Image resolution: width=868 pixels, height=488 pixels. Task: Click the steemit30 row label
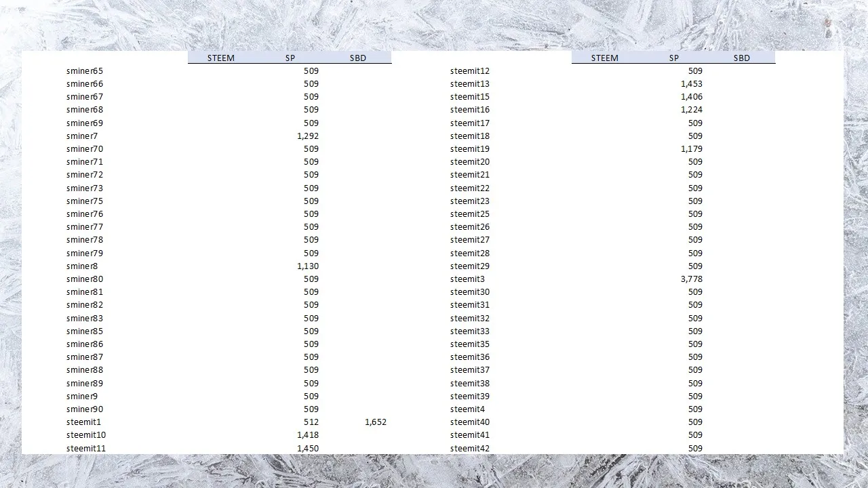[470, 291]
